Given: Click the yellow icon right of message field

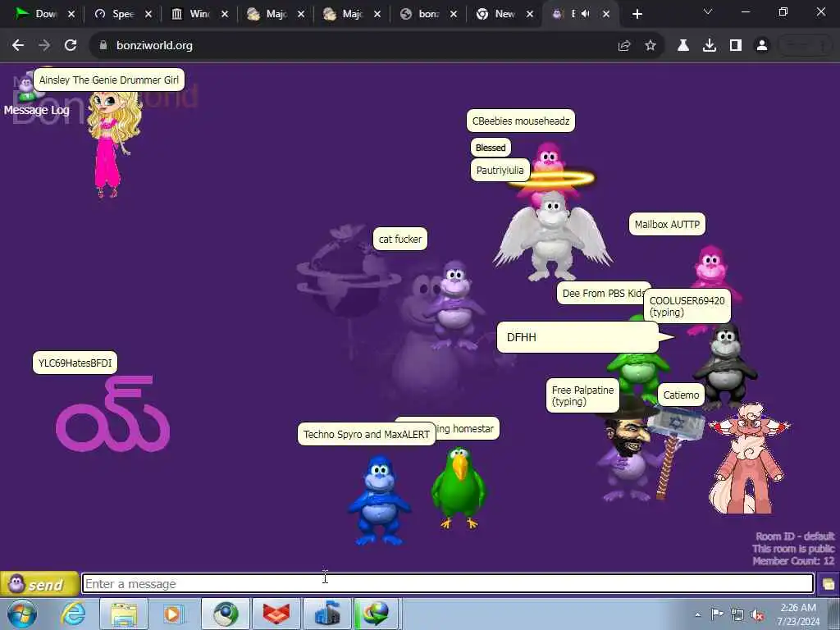Looking at the screenshot, I should tap(829, 584).
